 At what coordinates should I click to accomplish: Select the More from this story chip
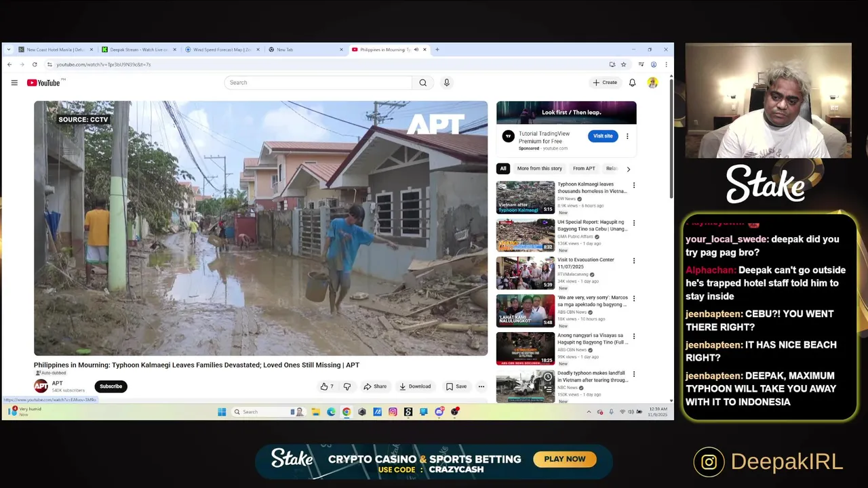539,168
